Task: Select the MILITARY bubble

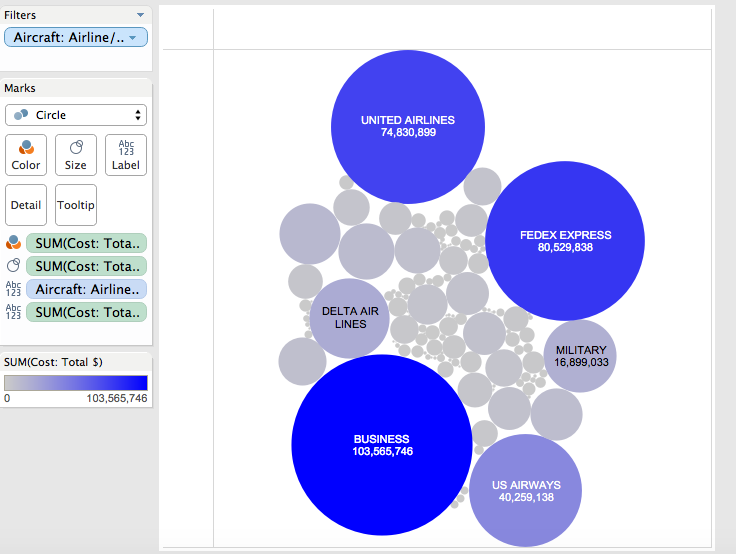Action: pyautogui.click(x=580, y=356)
